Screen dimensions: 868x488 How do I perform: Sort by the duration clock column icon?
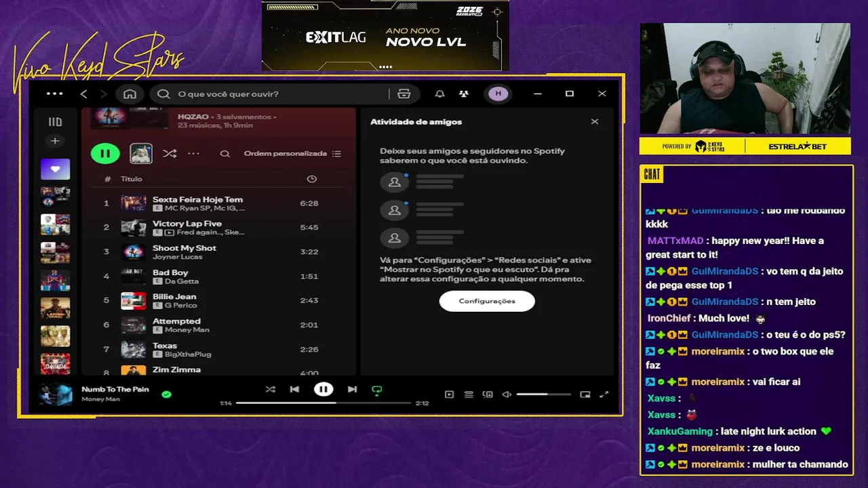coord(312,179)
